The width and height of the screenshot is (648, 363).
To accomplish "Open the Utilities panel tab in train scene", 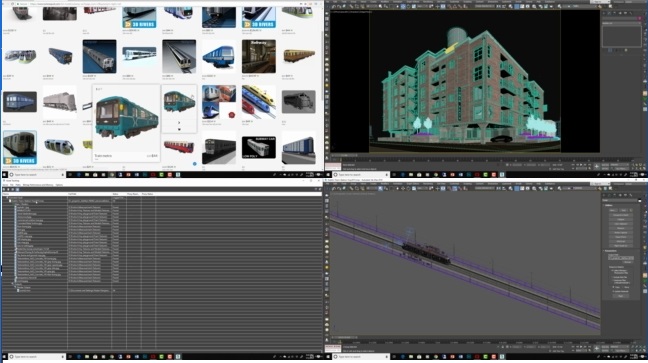I will [631, 195].
